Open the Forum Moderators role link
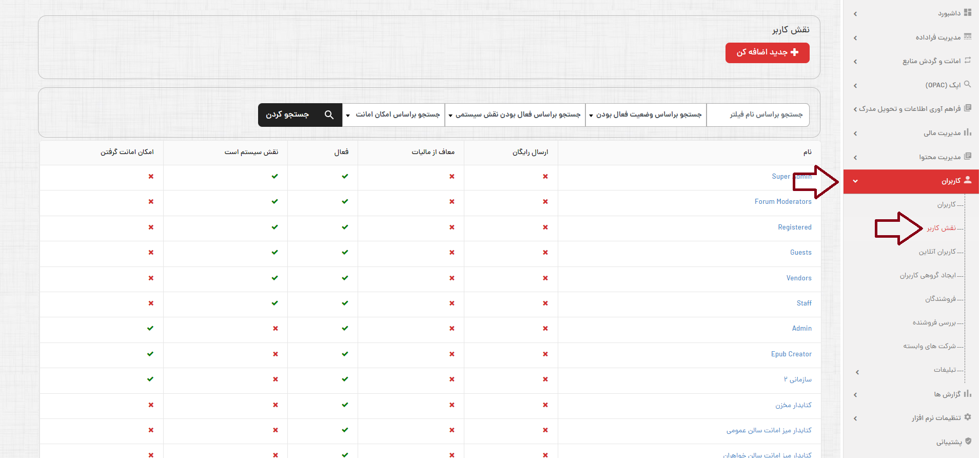 pos(782,202)
